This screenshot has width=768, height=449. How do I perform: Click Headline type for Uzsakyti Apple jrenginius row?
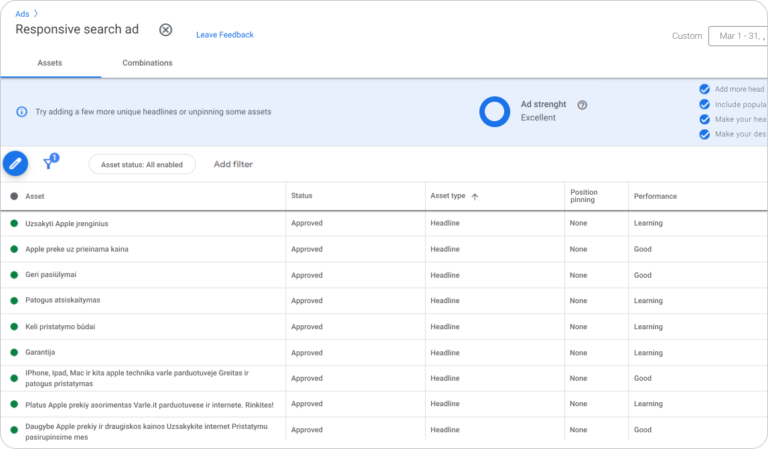tap(445, 223)
